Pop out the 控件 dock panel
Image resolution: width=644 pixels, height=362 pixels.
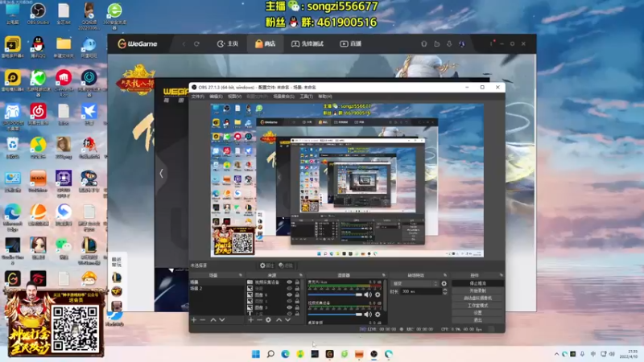(x=501, y=275)
